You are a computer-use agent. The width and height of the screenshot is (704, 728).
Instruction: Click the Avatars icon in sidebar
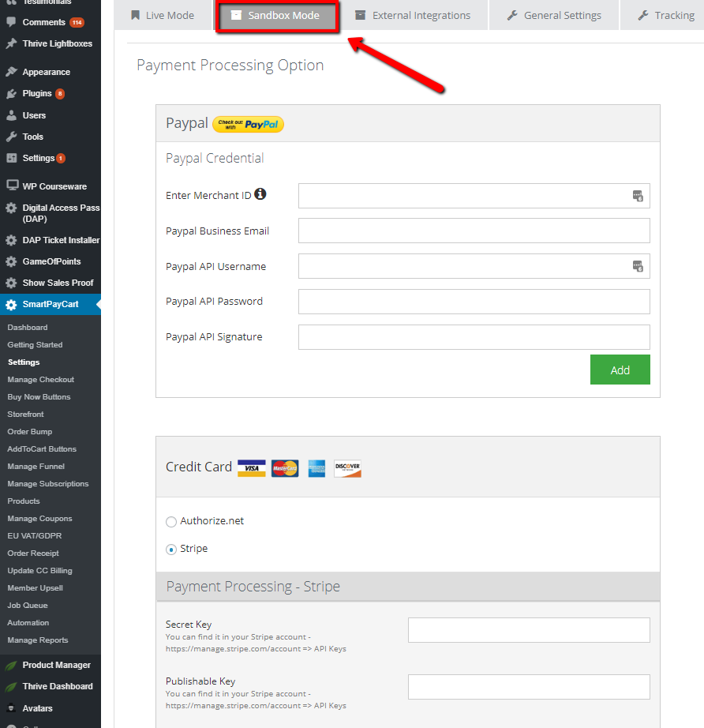(x=12, y=708)
